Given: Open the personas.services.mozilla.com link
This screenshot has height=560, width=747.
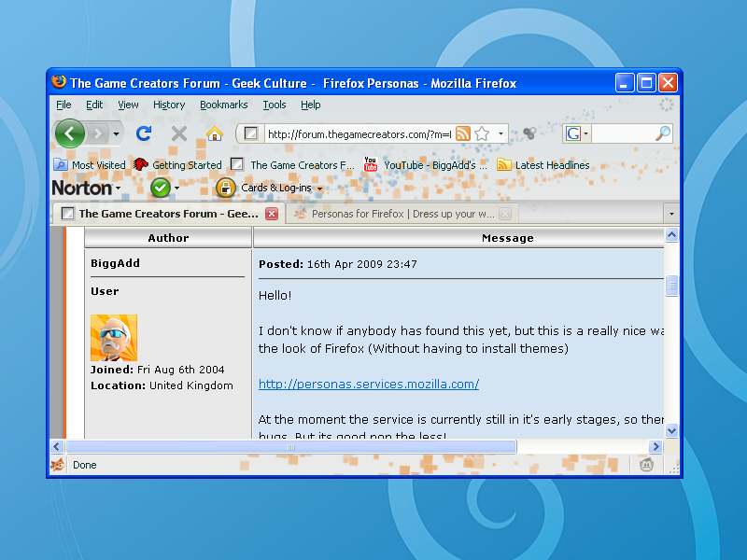Looking at the screenshot, I should (x=369, y=385).
